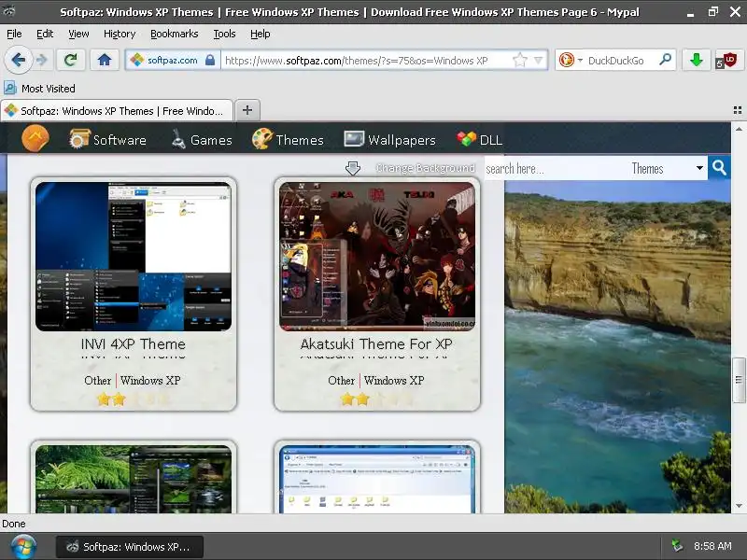Click the blue site search magnifier button

tap(719, 168)
